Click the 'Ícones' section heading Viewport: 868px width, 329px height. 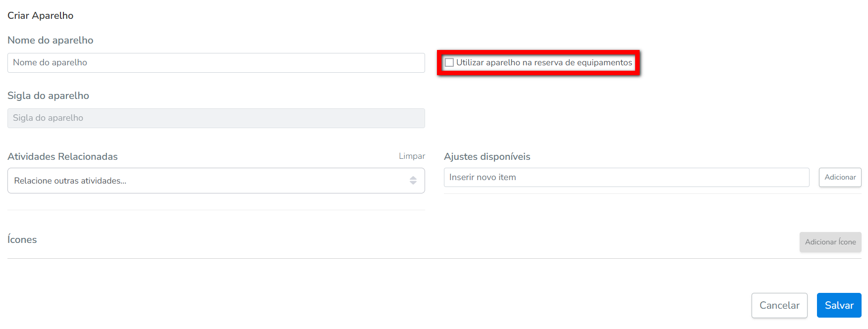coord(22,239)
